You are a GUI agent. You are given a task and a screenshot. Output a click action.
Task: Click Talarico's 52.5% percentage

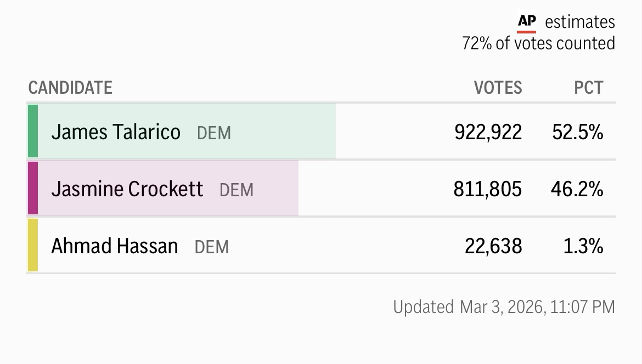tap(577, 132)
